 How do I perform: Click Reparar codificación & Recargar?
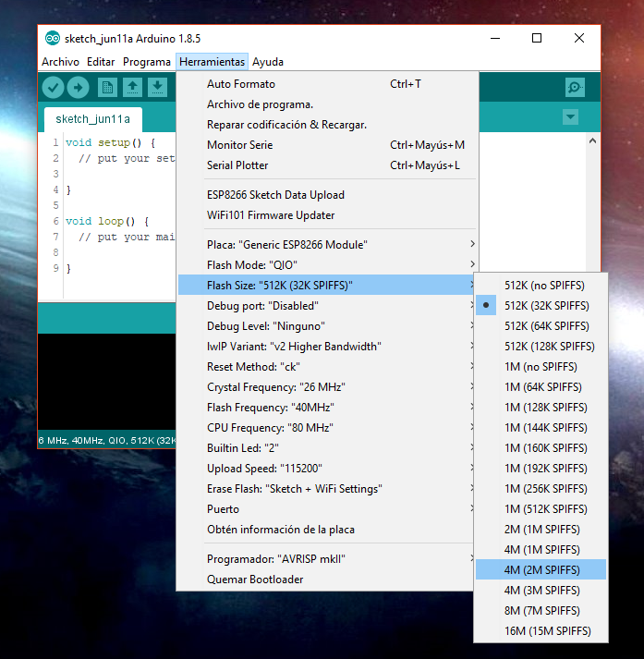click(327, 125)
